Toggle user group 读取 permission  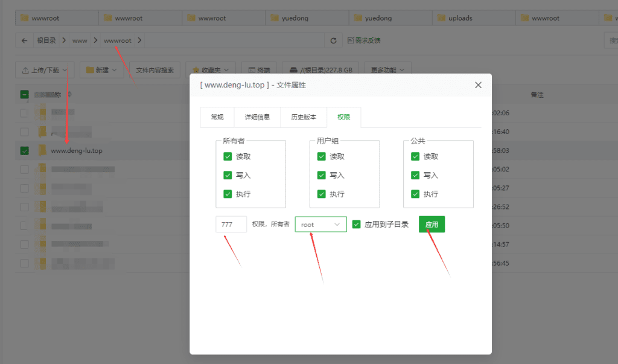click(321, 156)
